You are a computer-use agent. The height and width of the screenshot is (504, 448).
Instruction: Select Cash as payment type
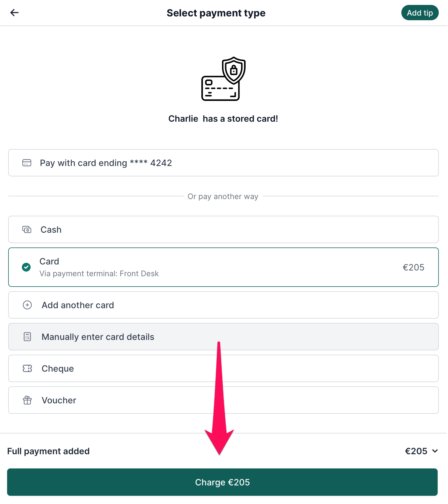[223, 229]
